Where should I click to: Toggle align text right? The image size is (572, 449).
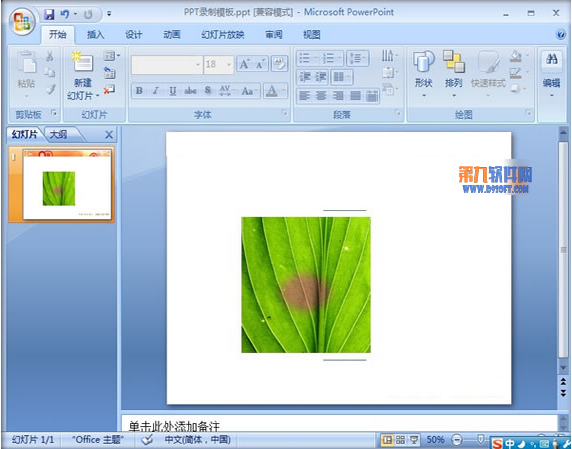click(338, 96)
